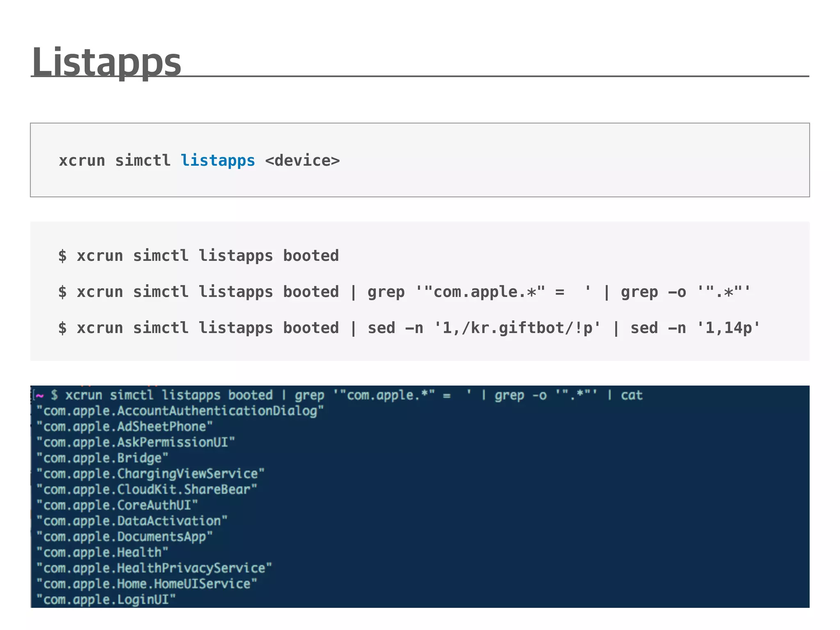
Task: Click the <device> placeholder text
Action: [302, 160]
